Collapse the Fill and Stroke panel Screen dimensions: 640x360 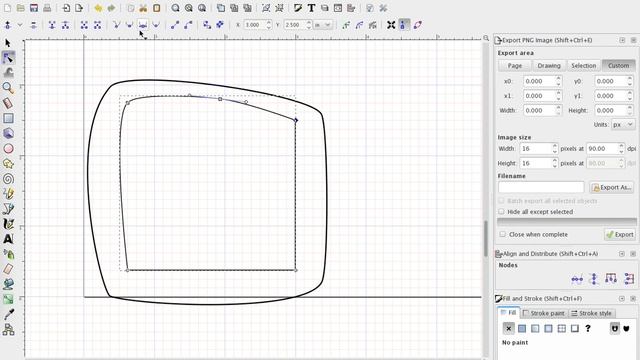pos(622,298)
